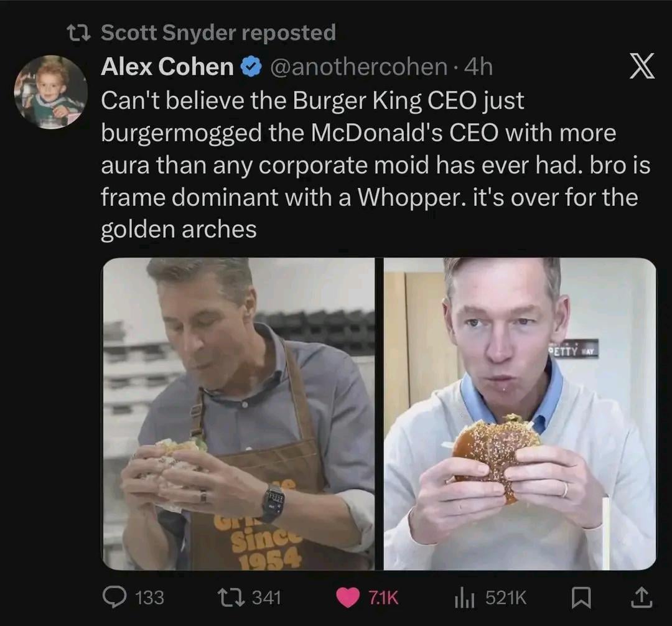Viewport: 672px width, 626px height.
Task: Click the reply speech bubble icon
Action: tap(113, 597)
